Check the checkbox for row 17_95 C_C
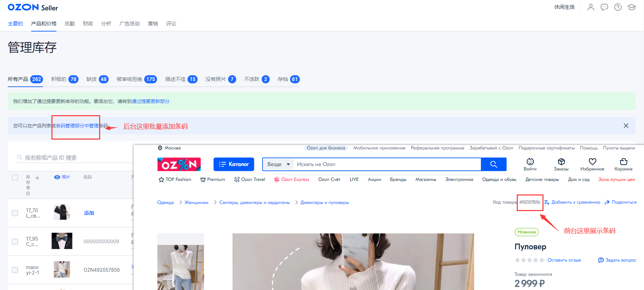This screenshot has height=290, width=644. 15,242
